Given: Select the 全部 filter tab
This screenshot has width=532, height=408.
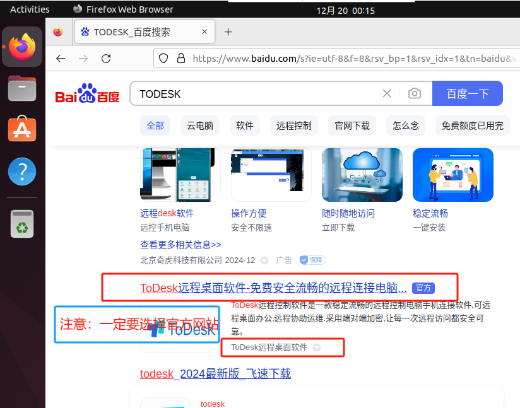Looking at the screenshot, I should (x=155, y=126).
